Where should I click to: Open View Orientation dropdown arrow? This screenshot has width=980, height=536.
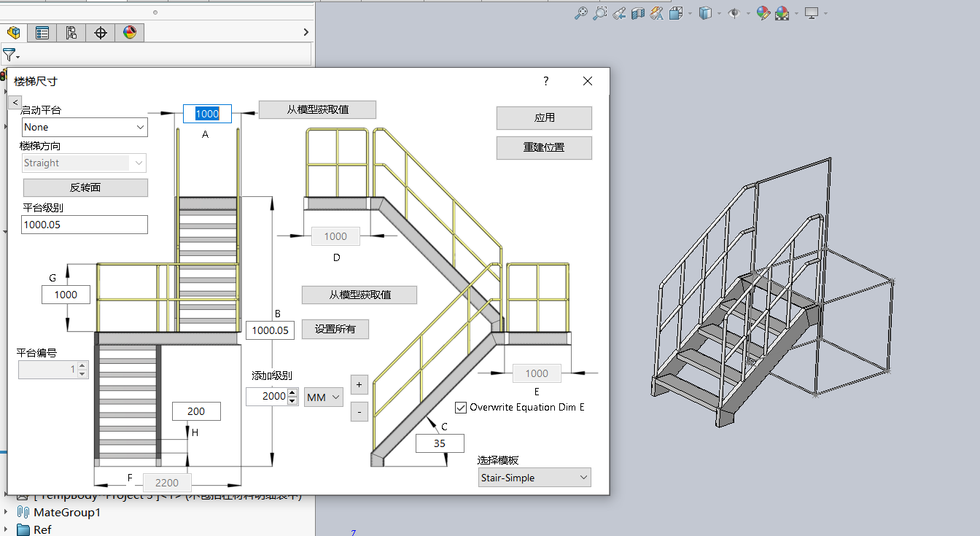click(x=690, y=14)
